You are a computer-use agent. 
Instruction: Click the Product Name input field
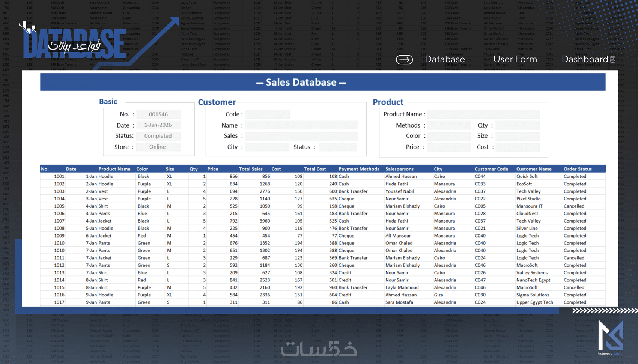pyautogui.click(x=483, y=114)
